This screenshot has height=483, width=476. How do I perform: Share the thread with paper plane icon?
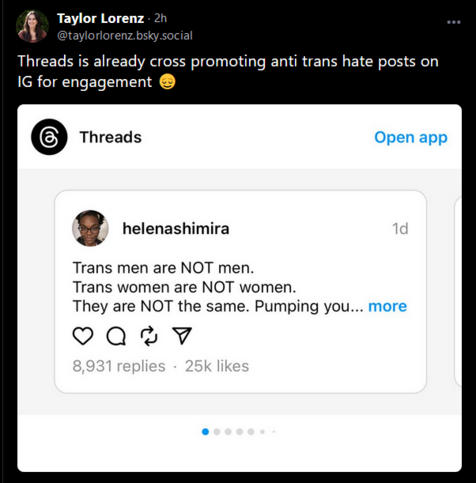(x=182, y=335)
